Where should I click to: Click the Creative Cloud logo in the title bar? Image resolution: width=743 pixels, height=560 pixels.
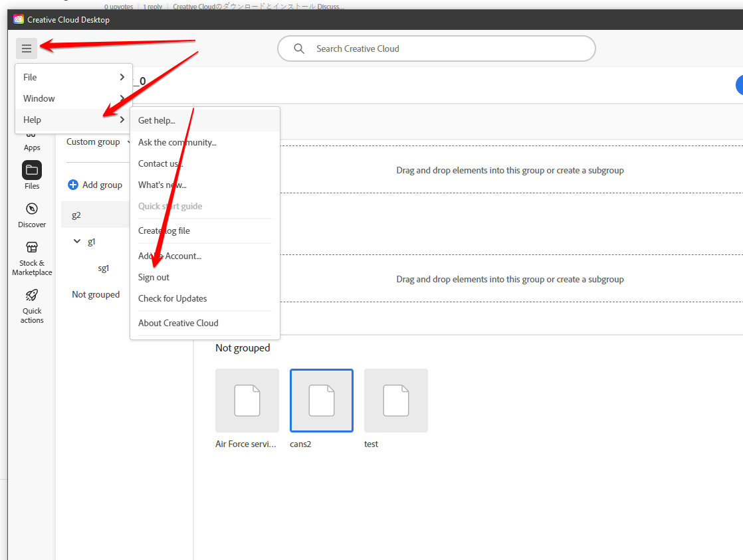[x=17, y=19]
